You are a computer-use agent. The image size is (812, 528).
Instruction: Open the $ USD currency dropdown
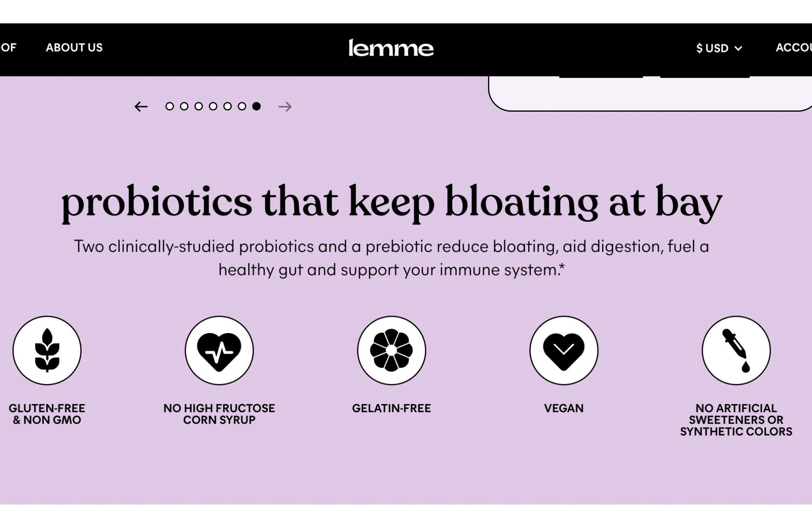click(719, 48)
